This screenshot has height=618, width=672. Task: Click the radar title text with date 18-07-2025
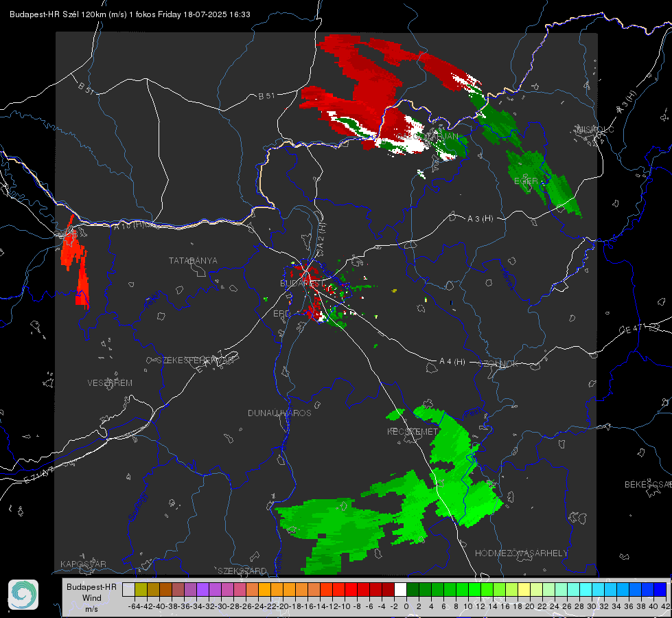click(130, 14)
